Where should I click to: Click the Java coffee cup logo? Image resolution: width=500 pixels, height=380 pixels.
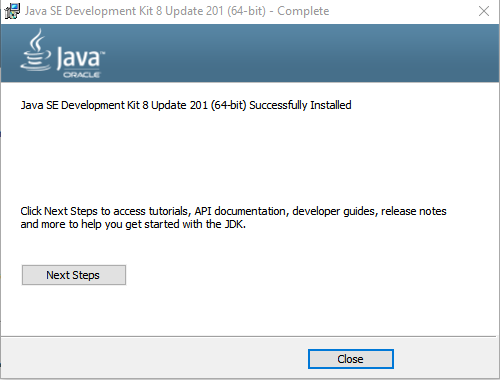coord(36,50)
